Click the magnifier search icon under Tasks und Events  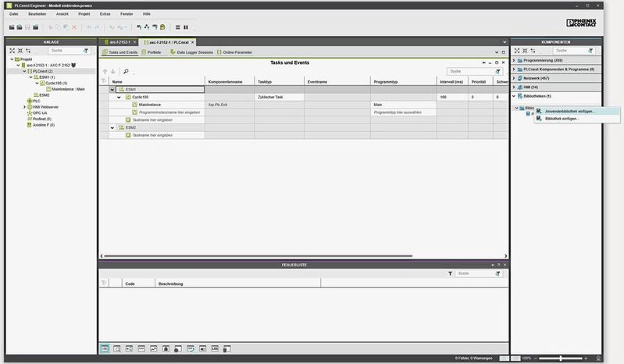(126, 71)
